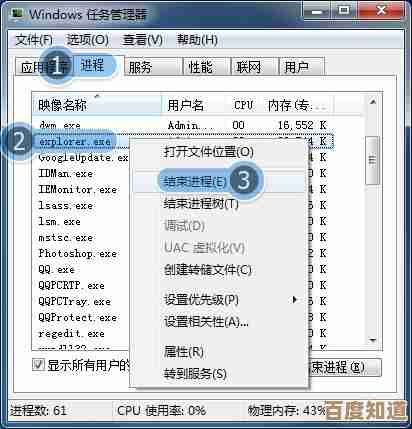412x429 pixels.
Task: Minimize the Task Manager window
Action: [318, 11]
